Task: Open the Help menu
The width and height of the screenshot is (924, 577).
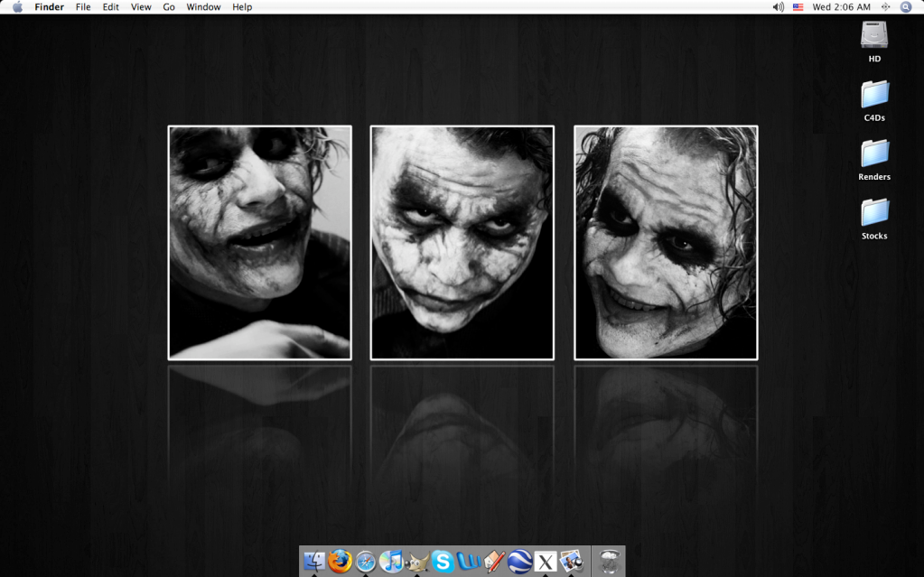Action: [242, 7]
